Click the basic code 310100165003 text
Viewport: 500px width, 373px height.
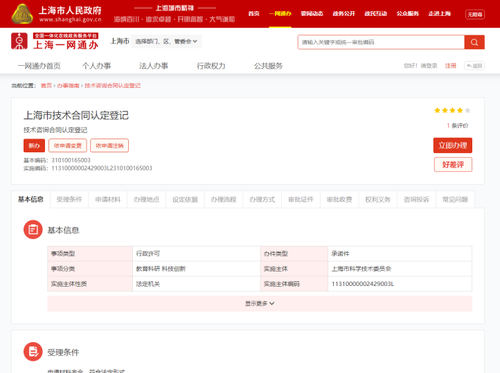71,160
